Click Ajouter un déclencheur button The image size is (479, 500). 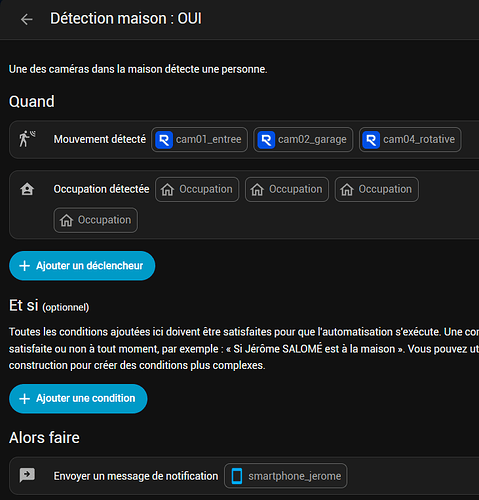coord(82,266)
